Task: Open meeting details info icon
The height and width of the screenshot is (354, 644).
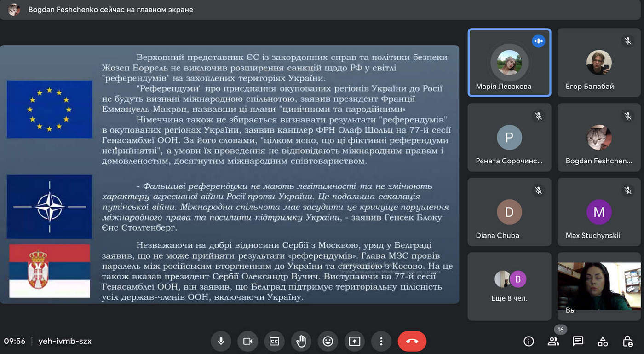Action: (x=529, y=341)
